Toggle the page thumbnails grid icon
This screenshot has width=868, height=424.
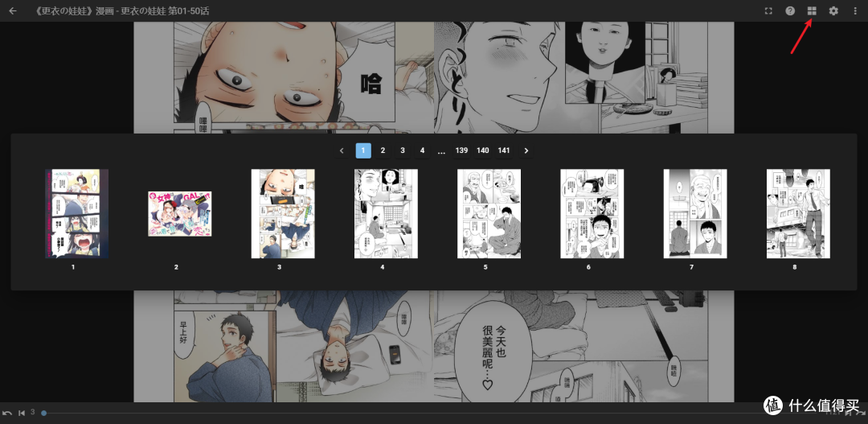click(812, 10)
